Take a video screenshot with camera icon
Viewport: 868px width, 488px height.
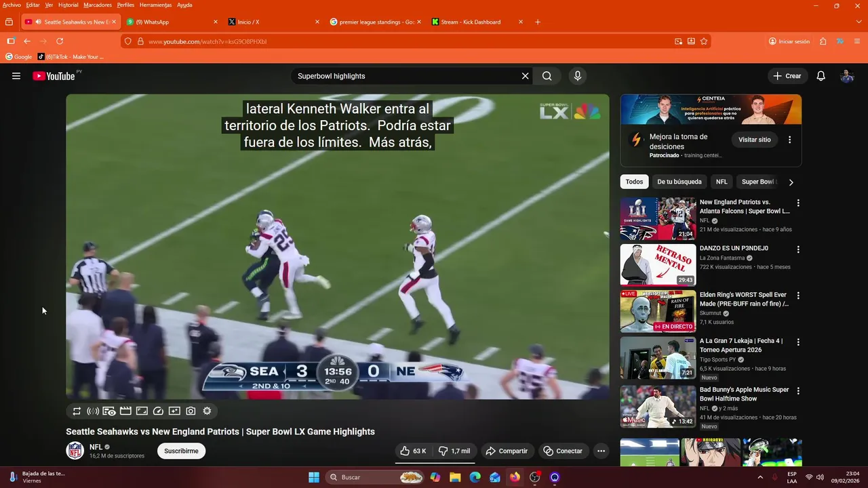pyautogui.click(x=191, y=411)
